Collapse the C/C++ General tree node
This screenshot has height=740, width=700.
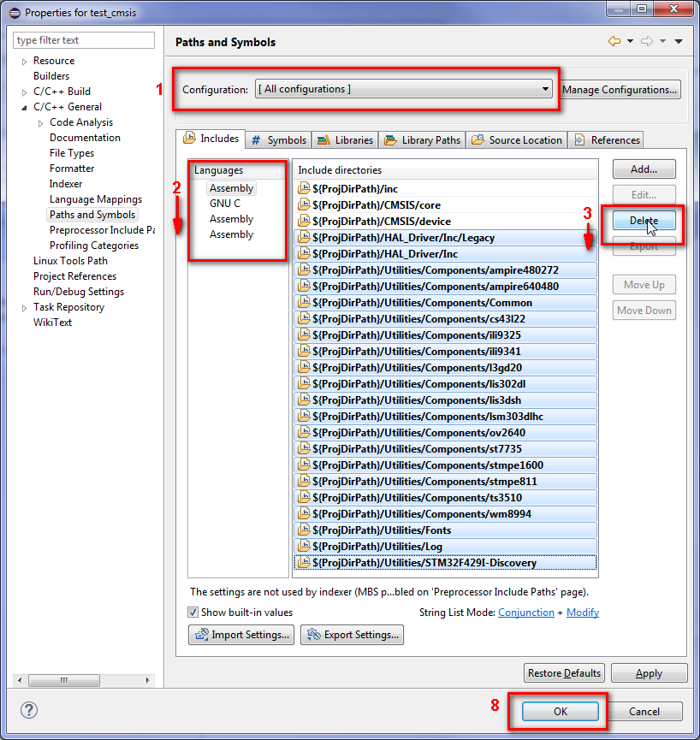(x=25, y=107)
